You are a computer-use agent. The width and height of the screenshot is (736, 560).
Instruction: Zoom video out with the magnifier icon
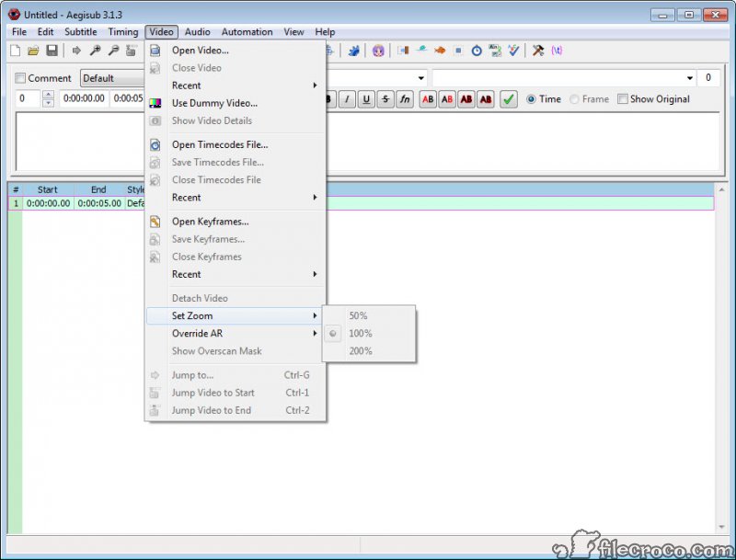pos(113,51)
